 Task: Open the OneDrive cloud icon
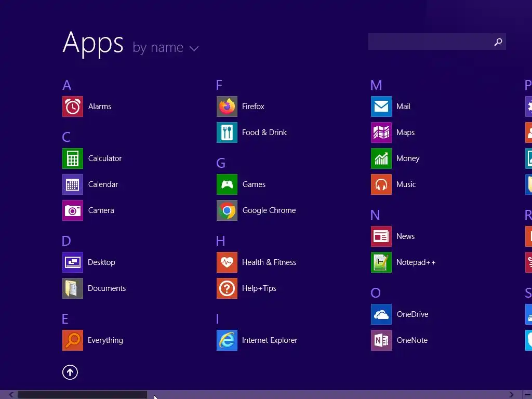(x=381, y=314)
